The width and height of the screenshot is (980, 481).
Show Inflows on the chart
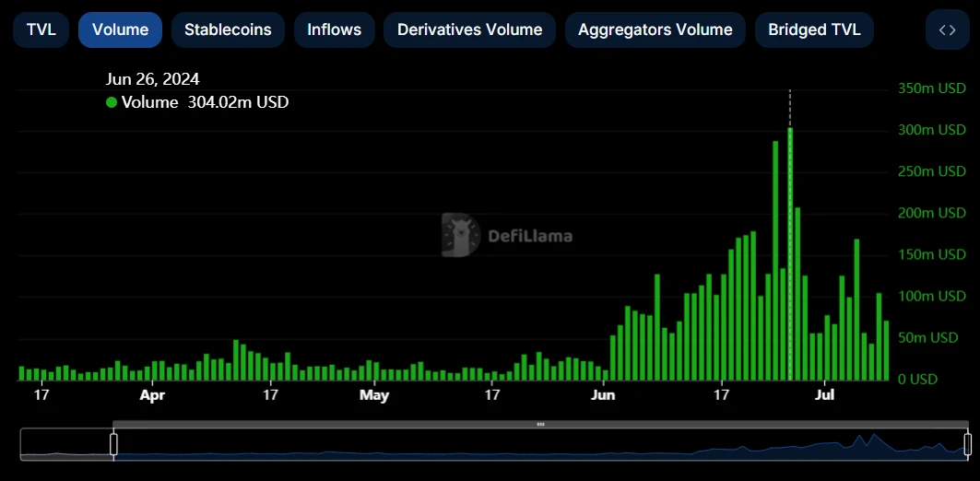coord(334,29)
